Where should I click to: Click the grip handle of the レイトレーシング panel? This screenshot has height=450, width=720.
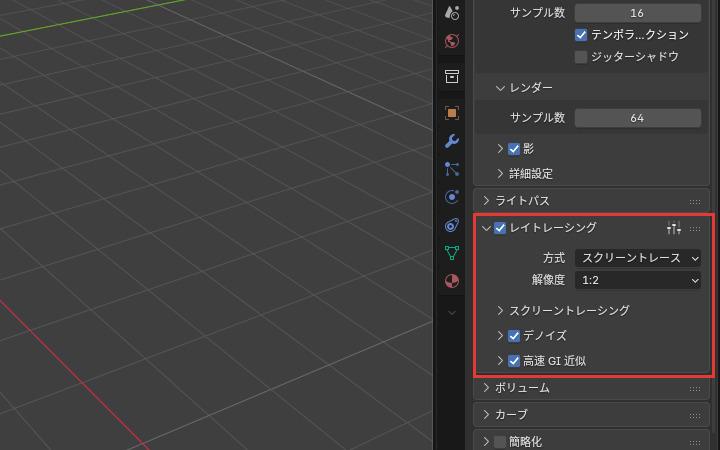tap(695, 228)
